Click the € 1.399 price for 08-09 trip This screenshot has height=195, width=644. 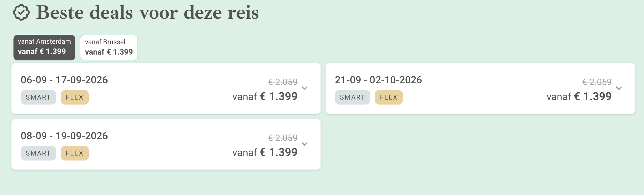coord(279,153)
